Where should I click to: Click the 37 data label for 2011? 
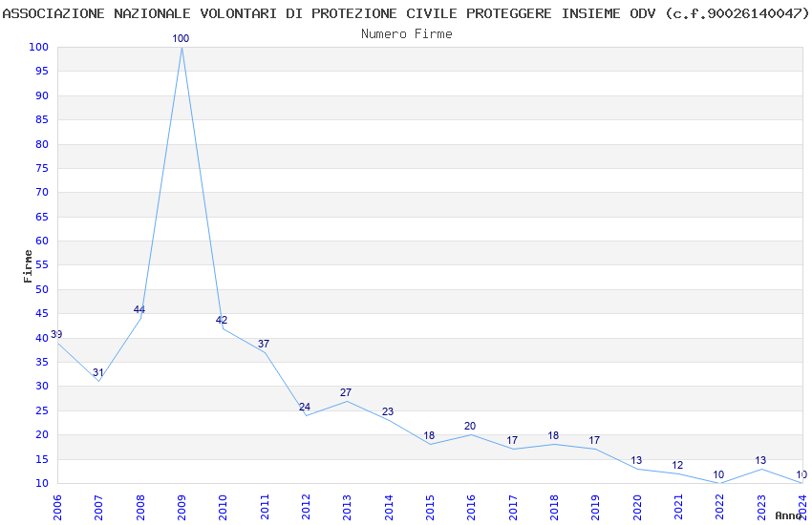click(x=264, y=344)
